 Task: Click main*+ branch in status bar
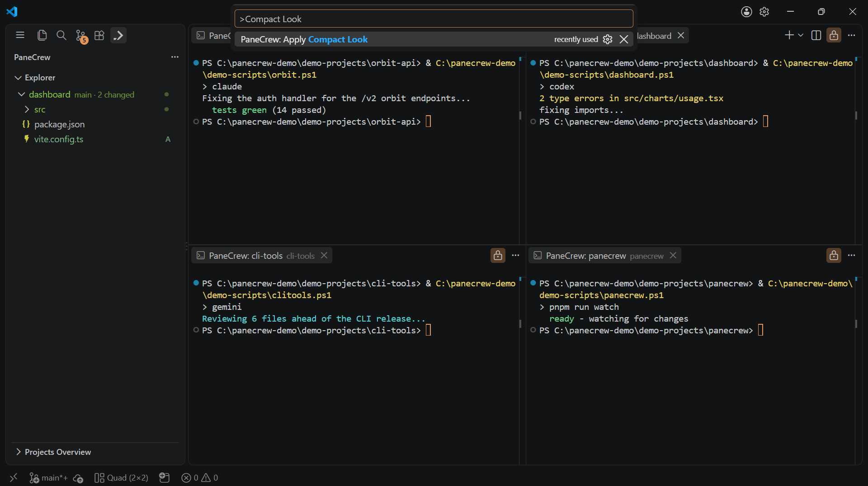point(49,478)
